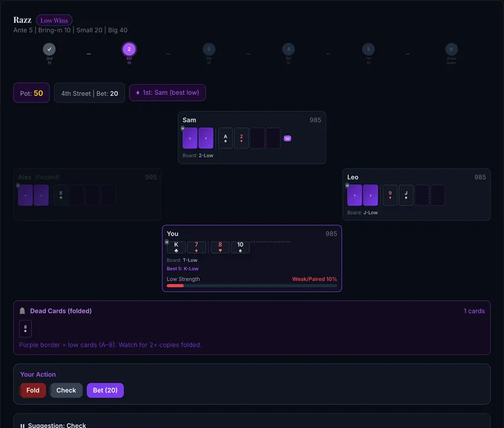Image resolution: width=504 pixels, height=428 pixels.
Task: Click the Your Action heading
Action: [x=38, y=374]
